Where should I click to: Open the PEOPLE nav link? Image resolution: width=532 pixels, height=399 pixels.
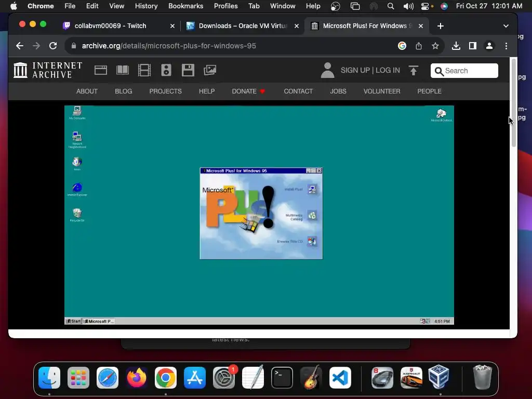[x=429, y=91]
